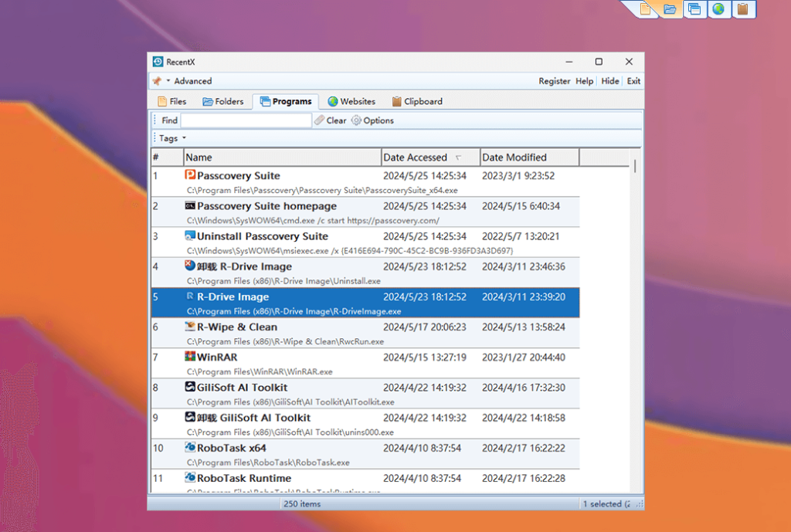Click the cmd icon of Passcovery Suite homepage

(x=190, y=205)
